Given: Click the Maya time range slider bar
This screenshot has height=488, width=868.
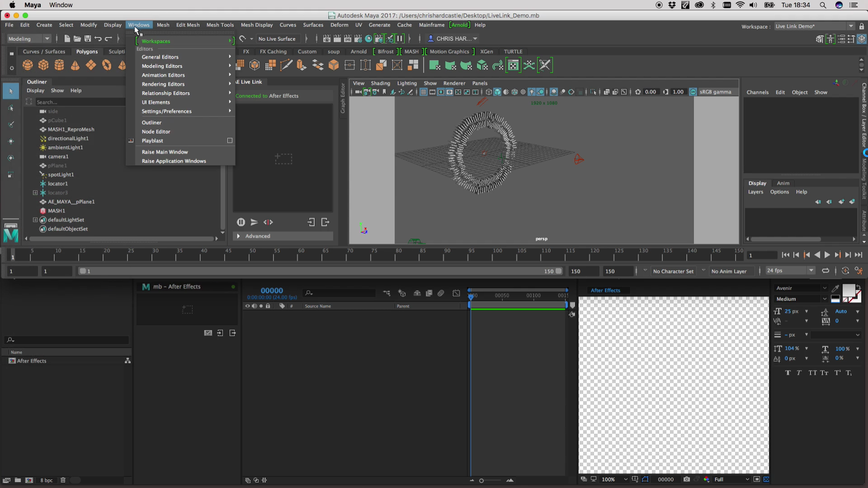Looking at the screenshot, I should [321, 271].
